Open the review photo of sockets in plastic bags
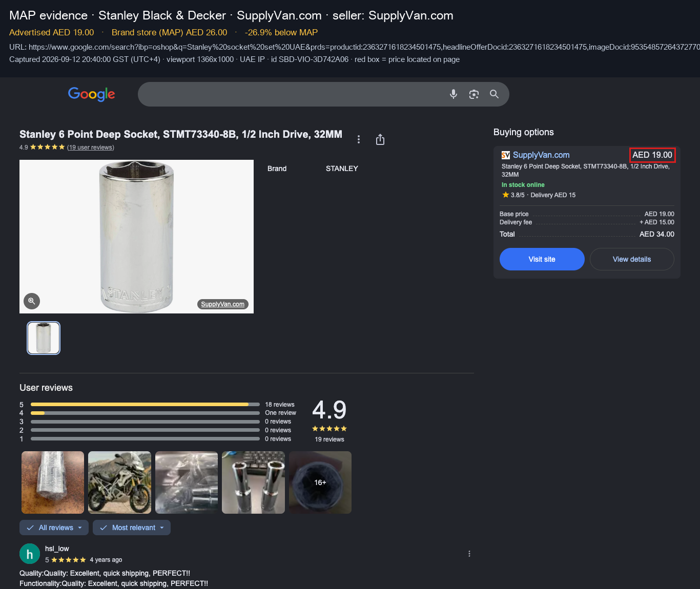 pos(187,482)
